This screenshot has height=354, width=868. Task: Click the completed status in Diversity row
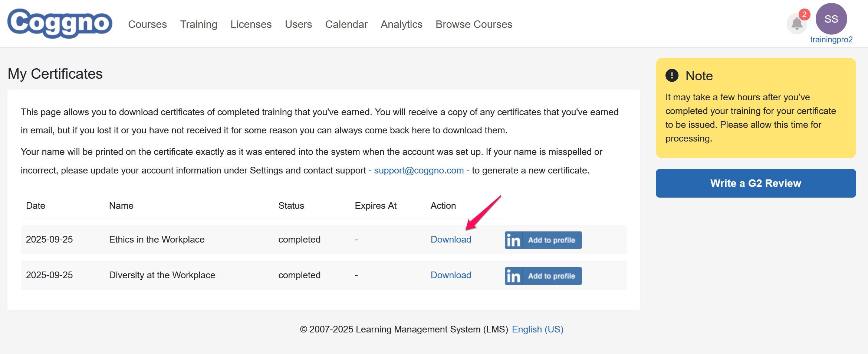(x=299, y=275)
